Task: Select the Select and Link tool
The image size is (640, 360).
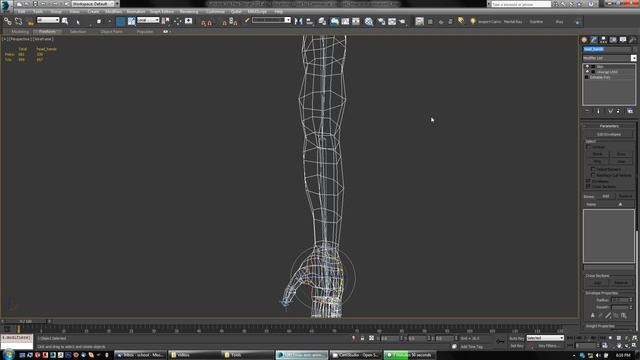Action: point(7,21)
